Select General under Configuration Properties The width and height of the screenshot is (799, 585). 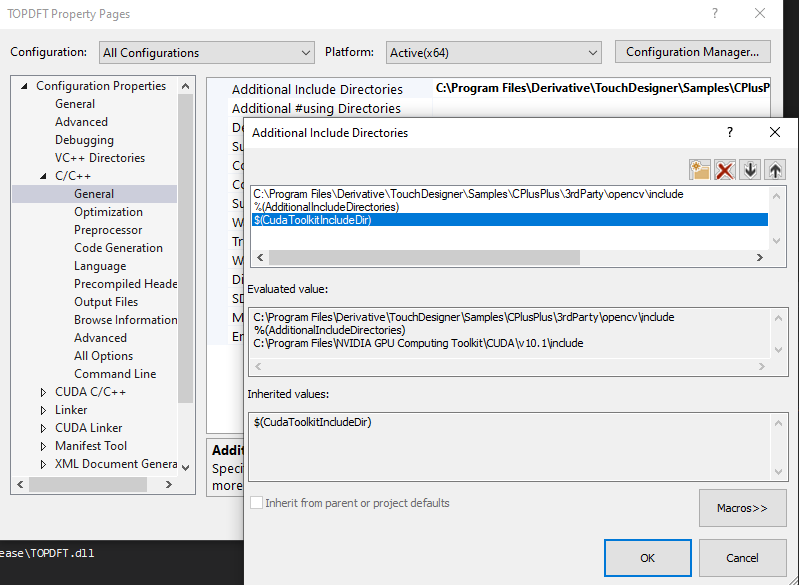click(x=75, y=104)
